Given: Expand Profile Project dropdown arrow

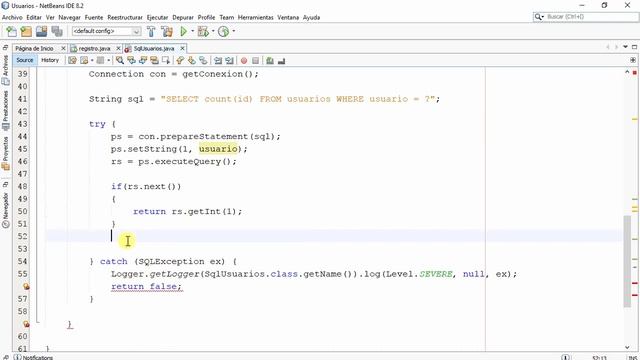Looking at the screenshot, I should (x=233, y=31).
